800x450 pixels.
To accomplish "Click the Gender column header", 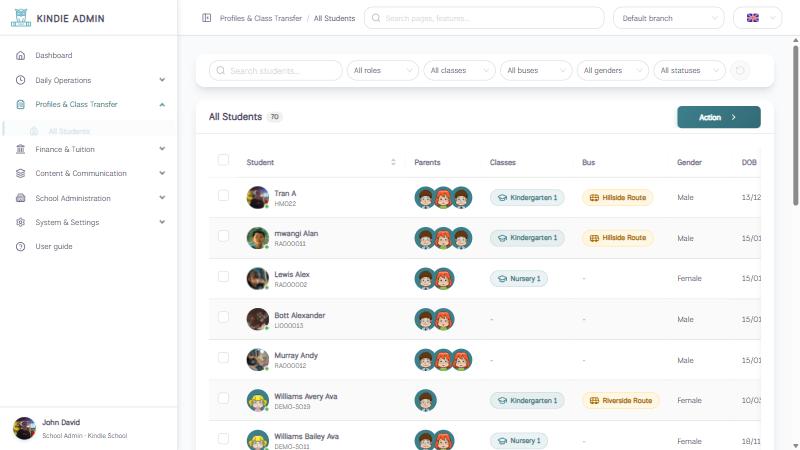I will click(x=689, y=162).
